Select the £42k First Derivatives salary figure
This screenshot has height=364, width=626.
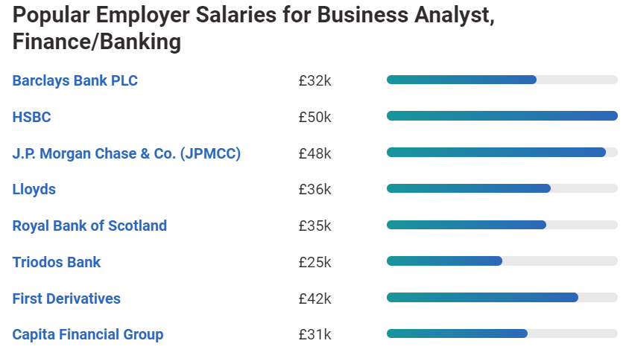pos(314,298)
